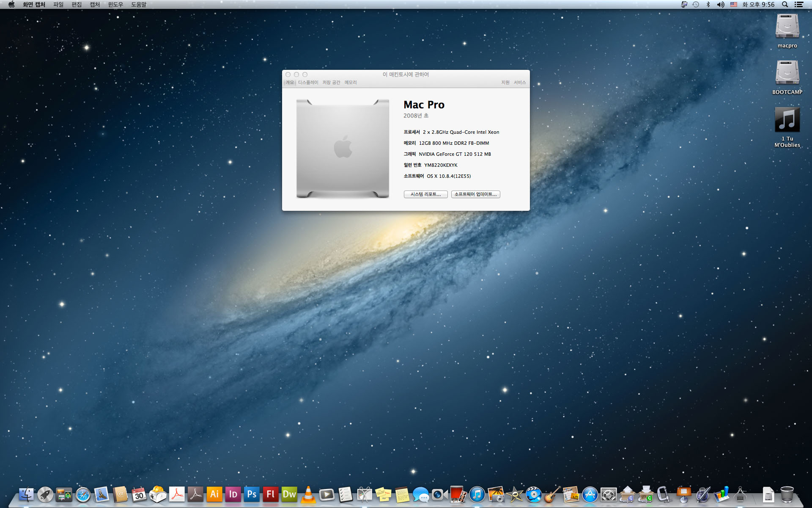Screen dimensions: 812x508
Task: Switch to the 저장 공간 tab
Action: click(331, 83)
